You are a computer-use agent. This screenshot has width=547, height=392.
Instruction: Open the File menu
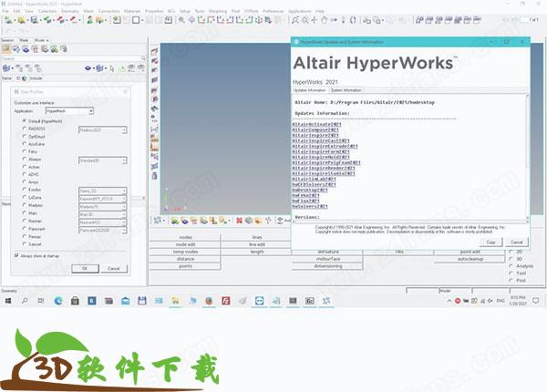pyautogui.click(x=5, y=11)
